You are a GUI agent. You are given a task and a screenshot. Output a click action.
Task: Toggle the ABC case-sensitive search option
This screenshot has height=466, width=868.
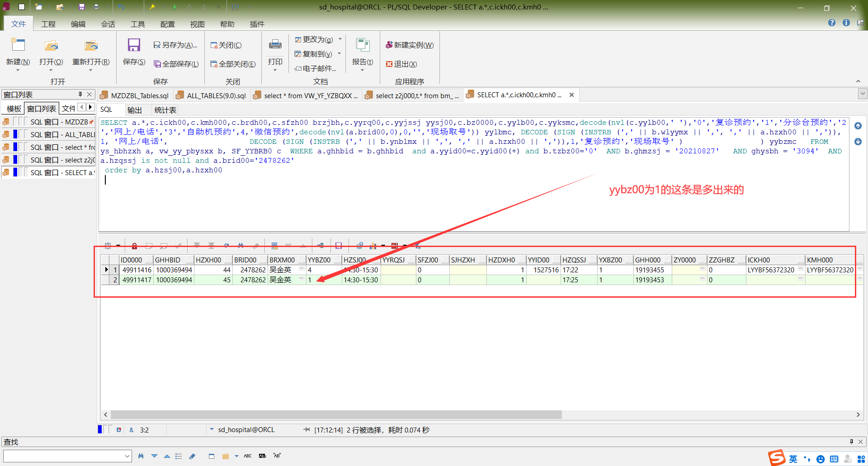click(248, 456)
